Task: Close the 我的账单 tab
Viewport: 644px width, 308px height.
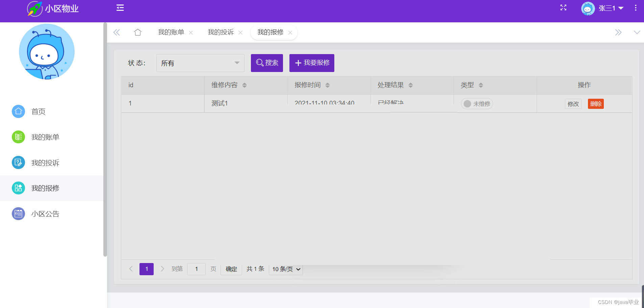Action: coord(191,33)
